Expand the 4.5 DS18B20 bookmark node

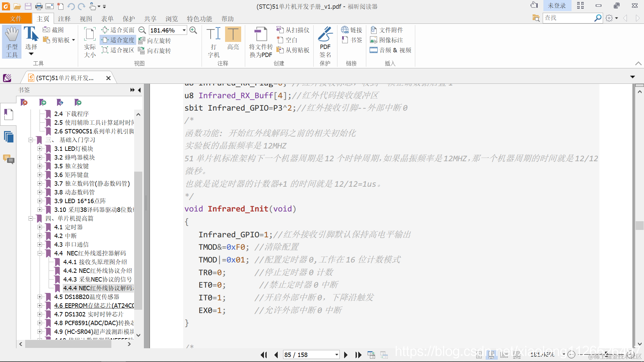pos(40,297)
